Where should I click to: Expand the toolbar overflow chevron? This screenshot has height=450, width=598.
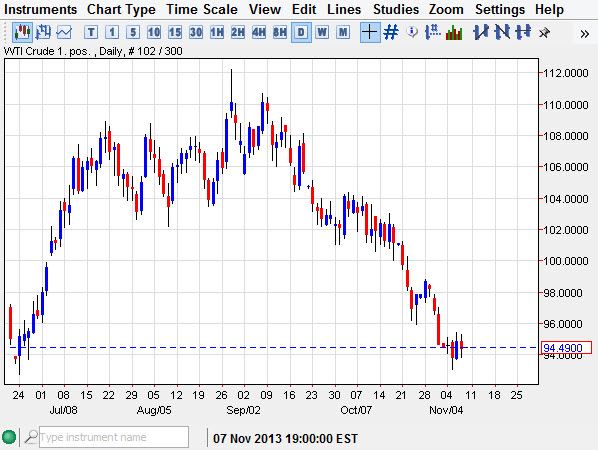[x=584, y=34]
